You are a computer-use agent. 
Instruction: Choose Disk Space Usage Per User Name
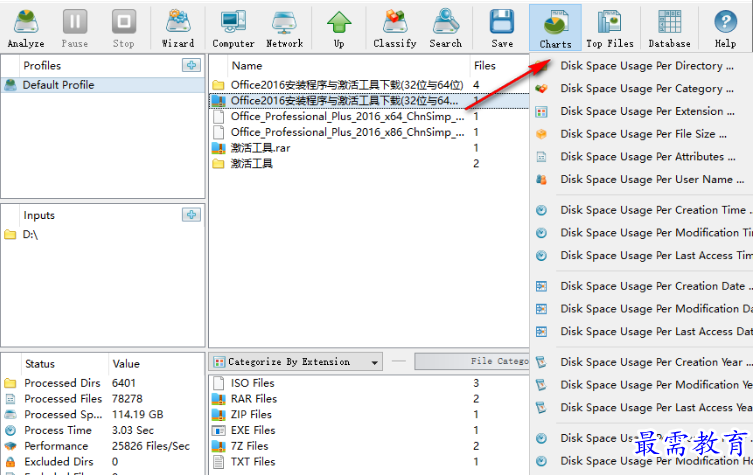click(642, 179)
